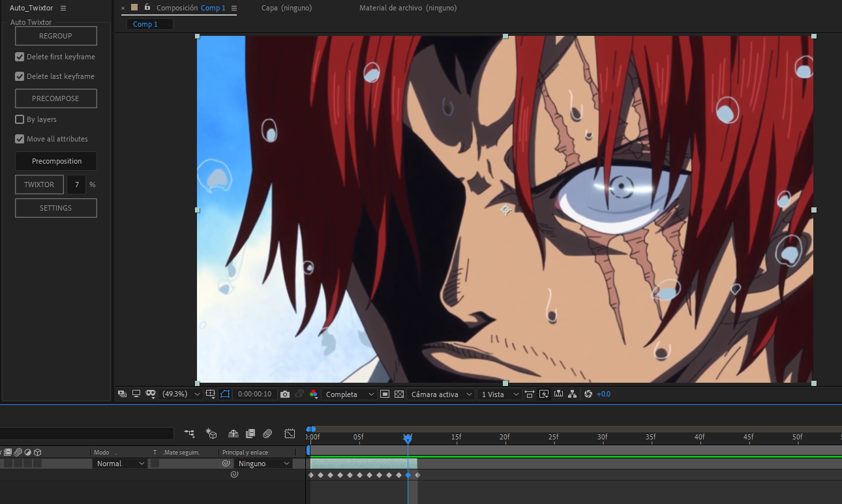Open the Completa resolution dropdown
The height and width of the screenshot is (504, 842).
[x=350, y=394]
